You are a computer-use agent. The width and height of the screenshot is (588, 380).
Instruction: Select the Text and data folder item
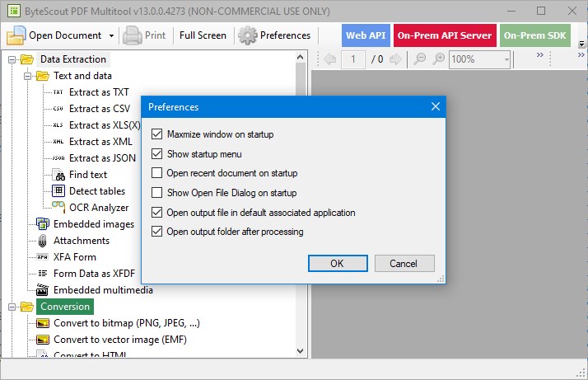[82, 76]
